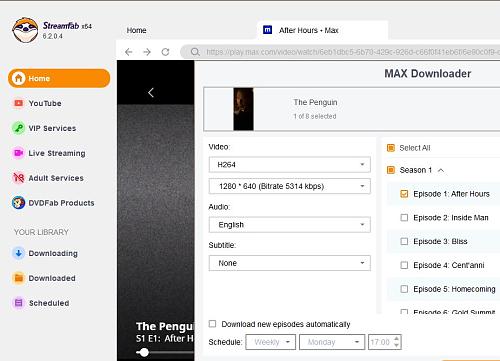Open the resolution 1280 * 640 dropdown
Viewport: 500px width, 361px height.
[289, 186]
